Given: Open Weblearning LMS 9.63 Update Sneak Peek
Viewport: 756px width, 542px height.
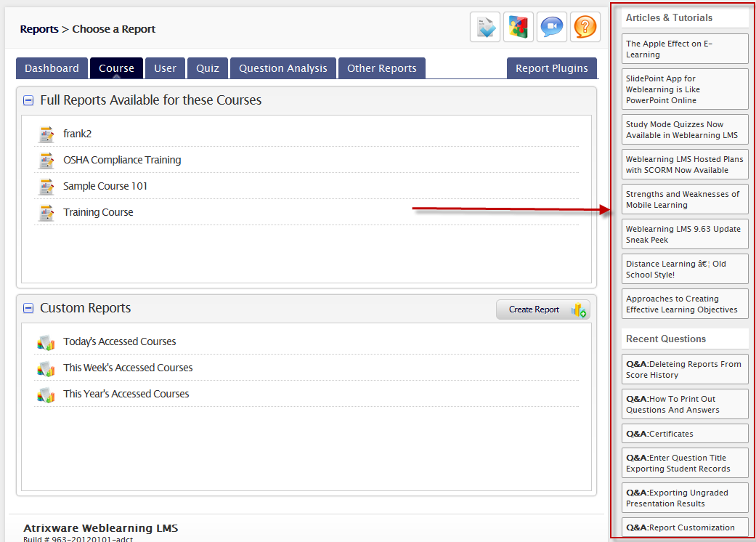Looking at the screenshot, I should 685,235.
